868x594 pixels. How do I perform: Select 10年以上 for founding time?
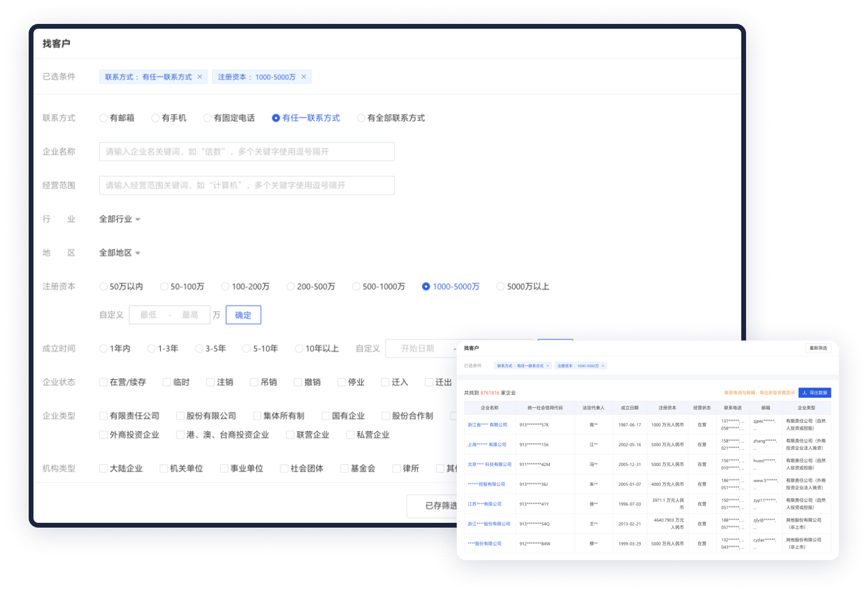298,348
